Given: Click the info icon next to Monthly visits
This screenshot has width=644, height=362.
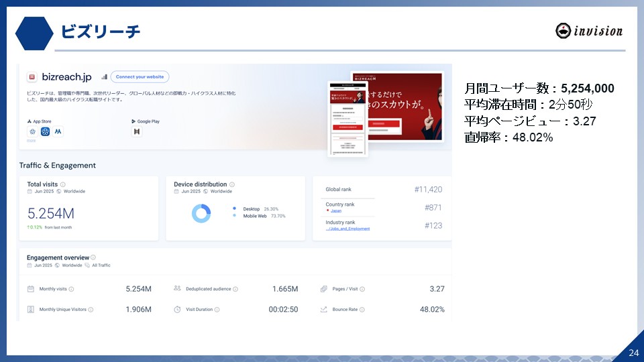Looking at the screenshot, I should point(72,290).
